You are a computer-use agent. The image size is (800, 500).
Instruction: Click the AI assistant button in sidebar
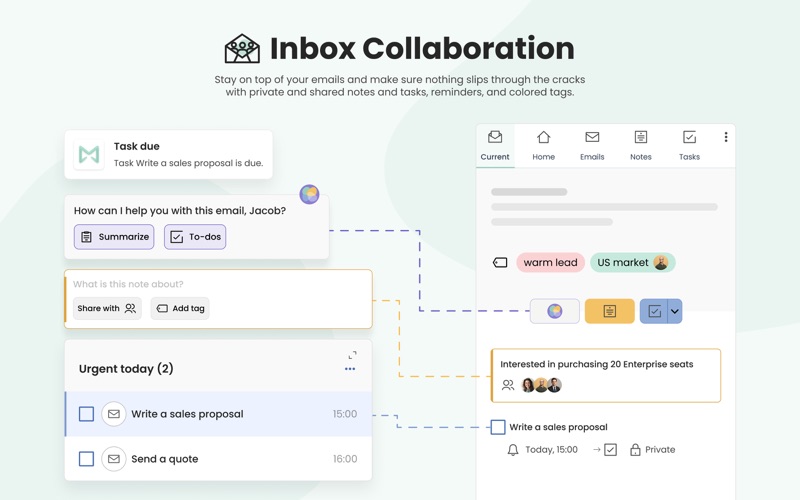[555, 311]
